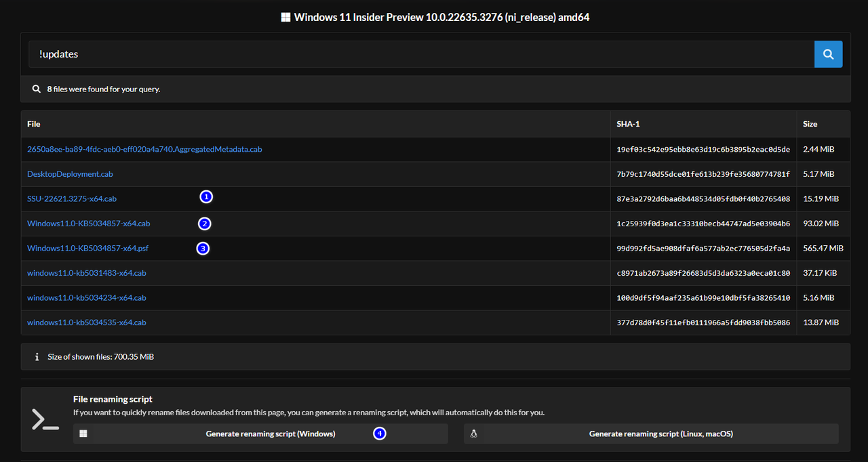The height and width of the screenshot is (462, 868).
Task: Click SHA-1 hash 1c25939f0d3ea1c33310becb44747ad5e03904b6
Action: click(703, 224)
